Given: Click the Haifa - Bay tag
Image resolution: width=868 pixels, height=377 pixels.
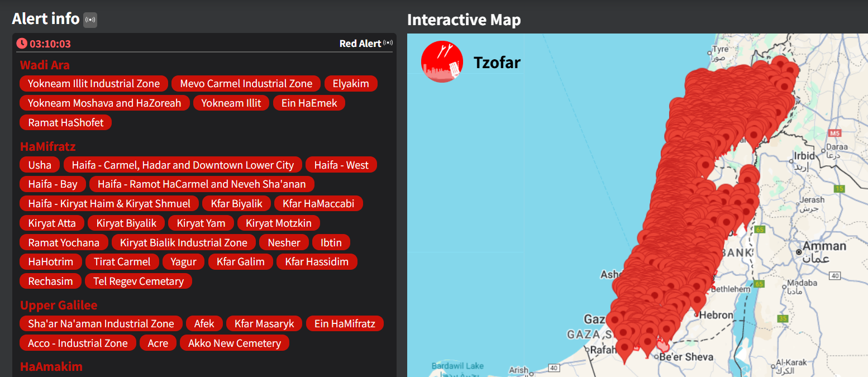Looking at the screenshot, I should [53, 184].
